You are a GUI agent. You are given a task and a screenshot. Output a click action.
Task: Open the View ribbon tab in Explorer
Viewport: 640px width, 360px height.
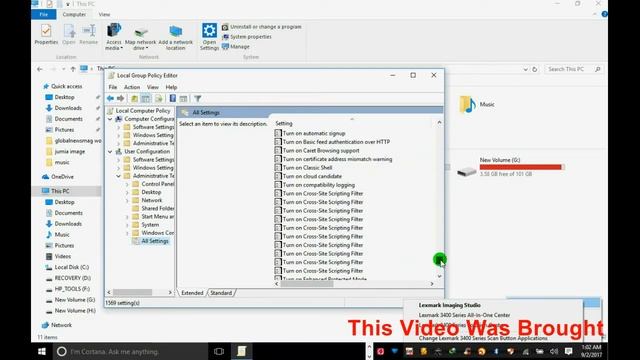pyautogui.click(x=104, y=14)
